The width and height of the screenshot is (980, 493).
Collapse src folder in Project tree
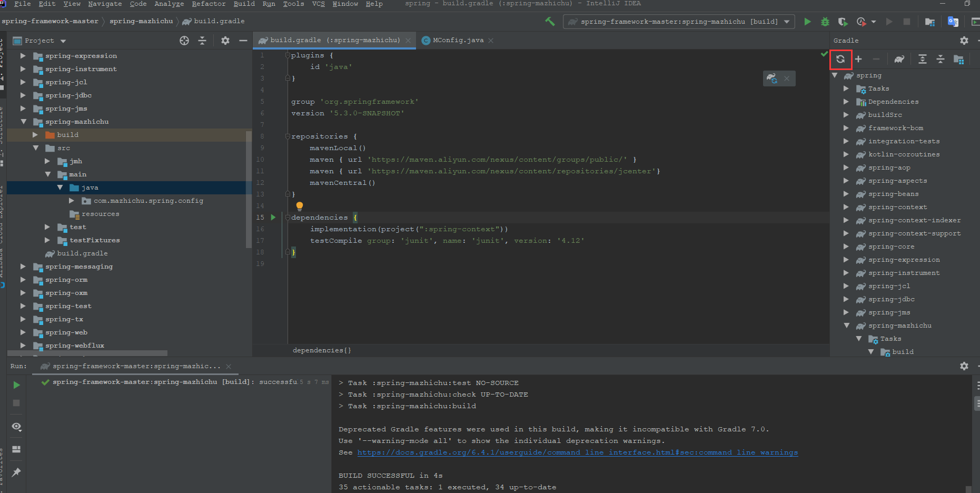click(35, 147)
